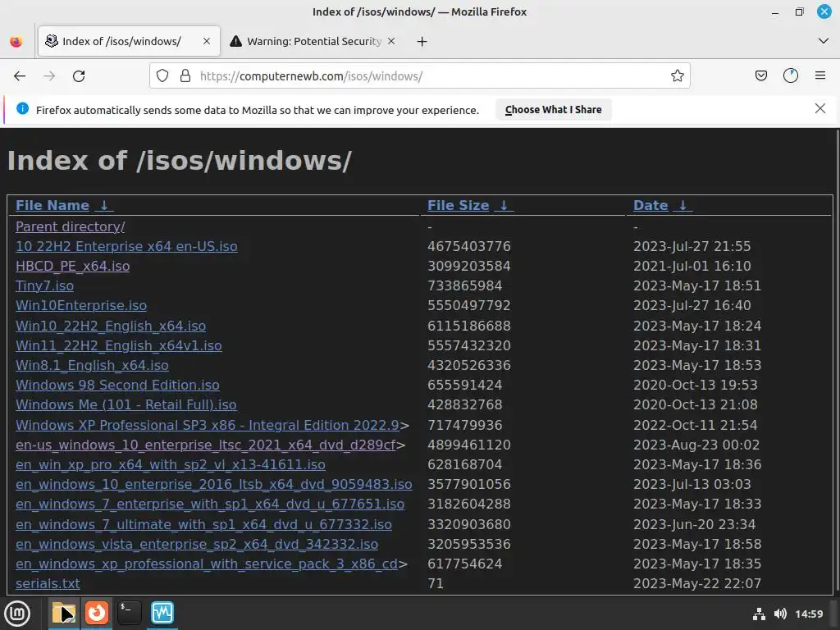The width and height of the screenshot is (840, 630).
Task: Download en_windows_7_ultimate_with_sp1 iso
Action: [x=203, y=524]
